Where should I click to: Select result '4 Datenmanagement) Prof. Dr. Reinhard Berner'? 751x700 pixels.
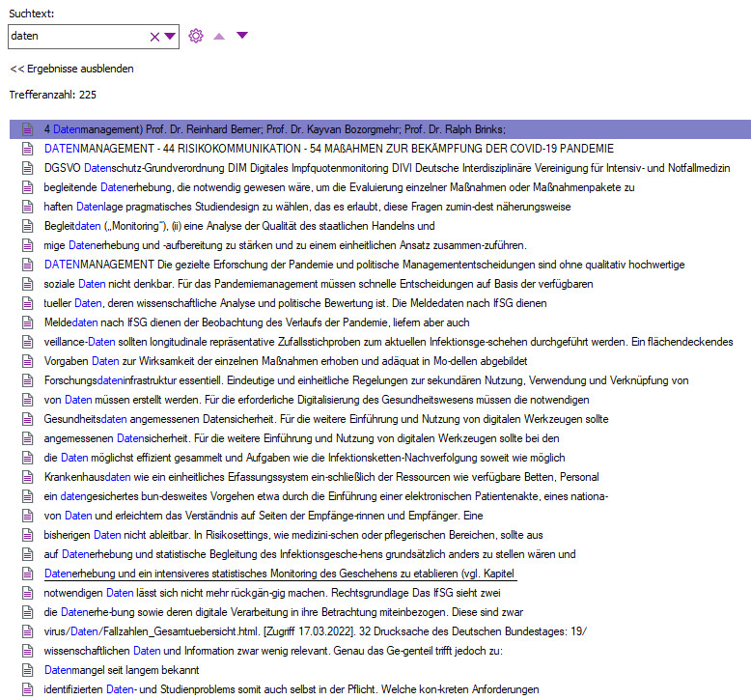[x=275, y=129]
